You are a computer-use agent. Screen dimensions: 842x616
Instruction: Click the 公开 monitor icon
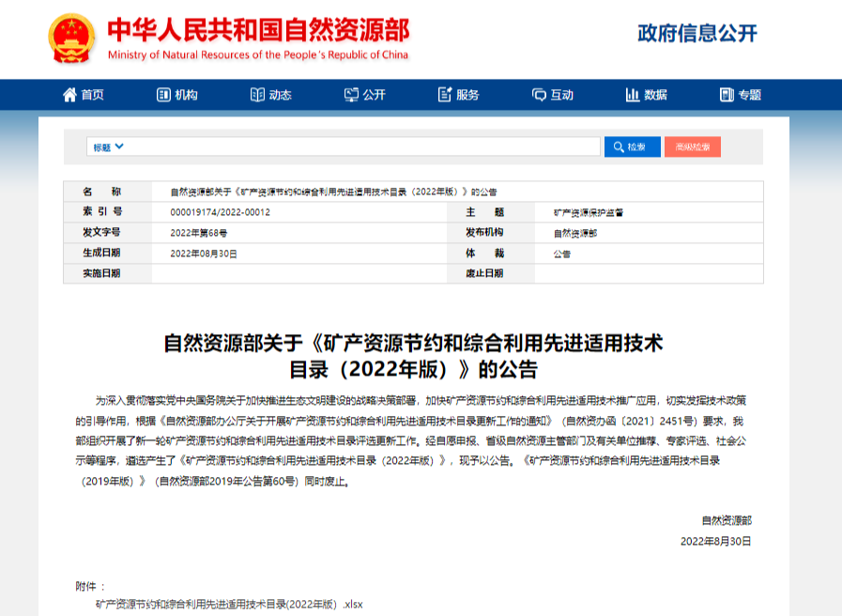(351, 95)
